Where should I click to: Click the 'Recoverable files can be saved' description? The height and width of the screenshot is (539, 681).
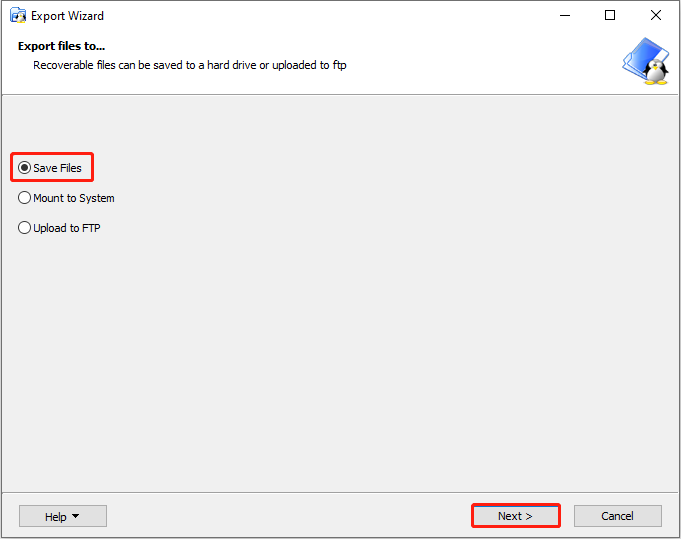(x=190, y=65)
